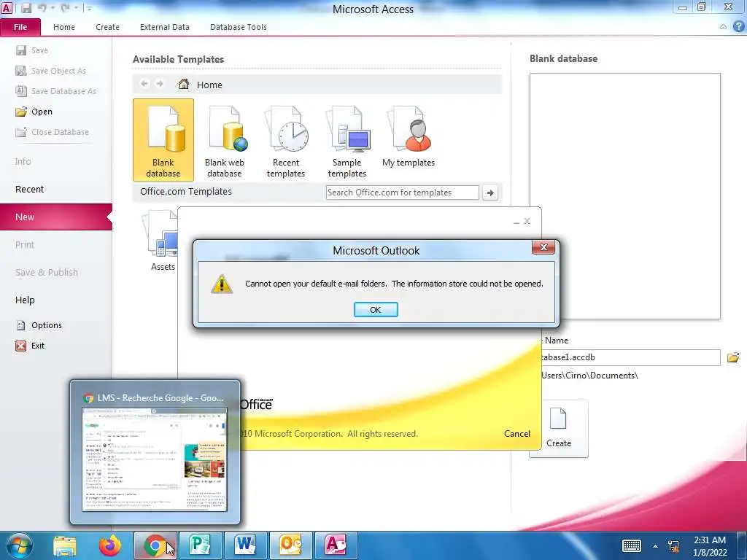Open the File tab
The image size is (747, 560).
[x=20, y=27]
